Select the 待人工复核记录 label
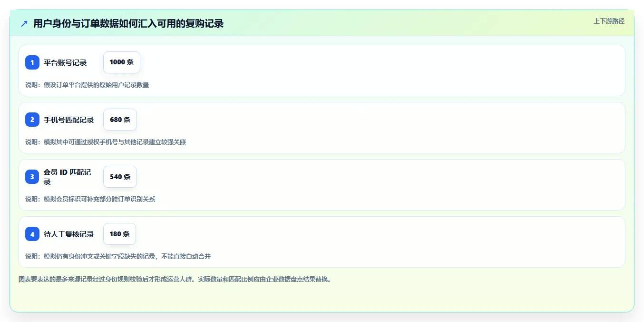Viewport: 644px width, 322px height. coord(69,234)
